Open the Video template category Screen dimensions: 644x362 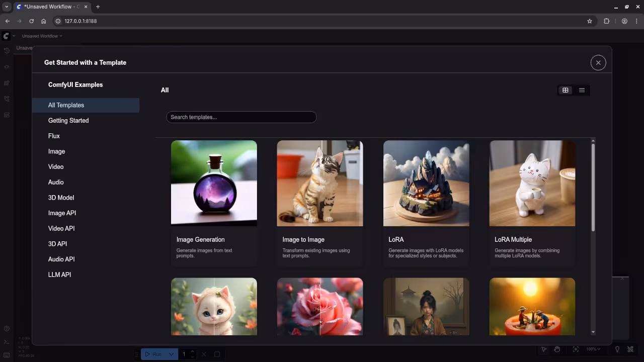86,167
